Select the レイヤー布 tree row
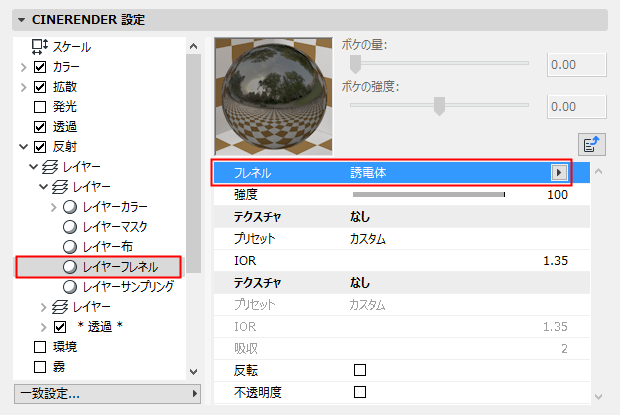The width and height of the screenshot is (620, 415). pyautogui.click(x=98, y=247)
